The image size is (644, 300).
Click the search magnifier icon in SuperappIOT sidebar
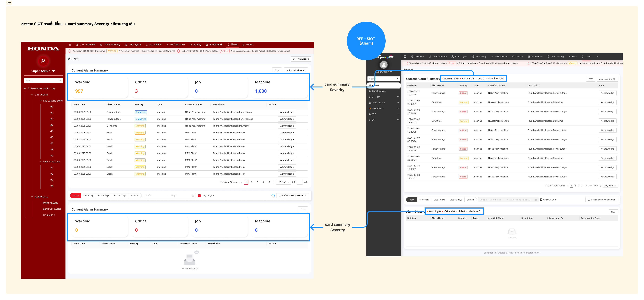tap(397, 79)
